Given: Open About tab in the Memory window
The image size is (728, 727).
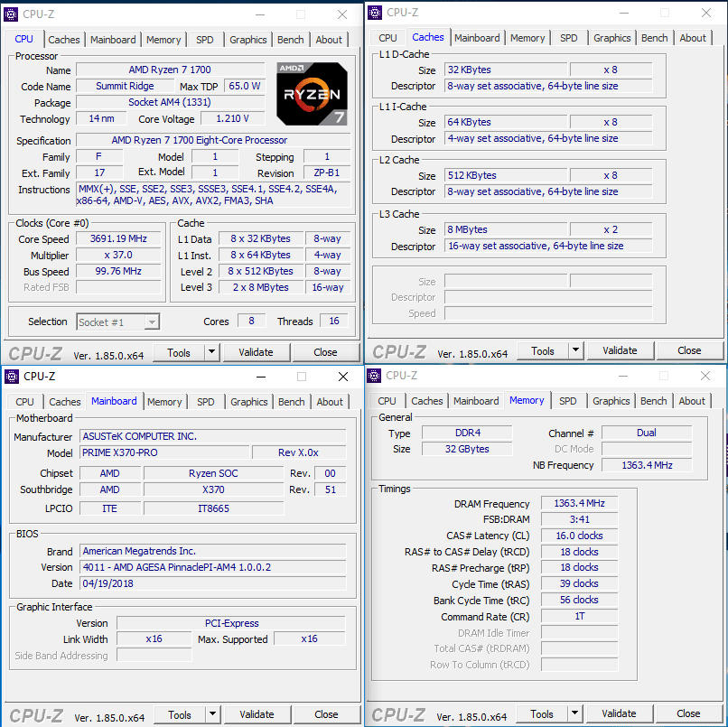Looking at the screenshot, I should click(x=692, y=401).
